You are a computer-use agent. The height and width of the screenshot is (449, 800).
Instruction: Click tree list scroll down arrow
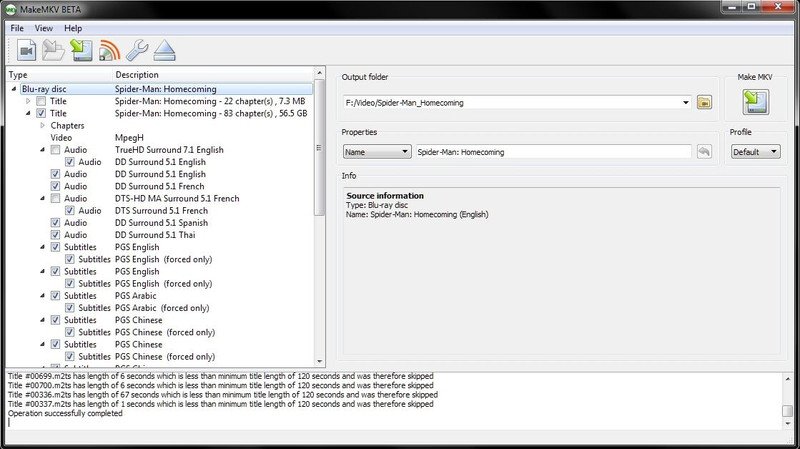(x=319, y=361)
